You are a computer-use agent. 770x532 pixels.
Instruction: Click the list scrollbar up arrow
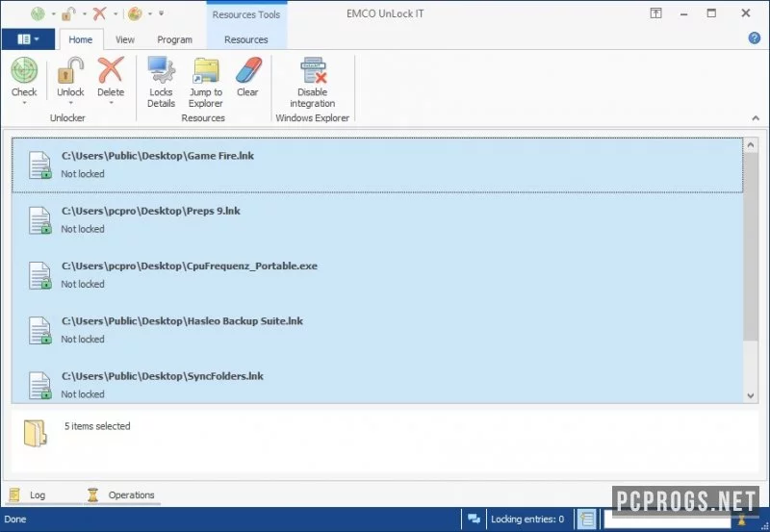pos(751,144)
